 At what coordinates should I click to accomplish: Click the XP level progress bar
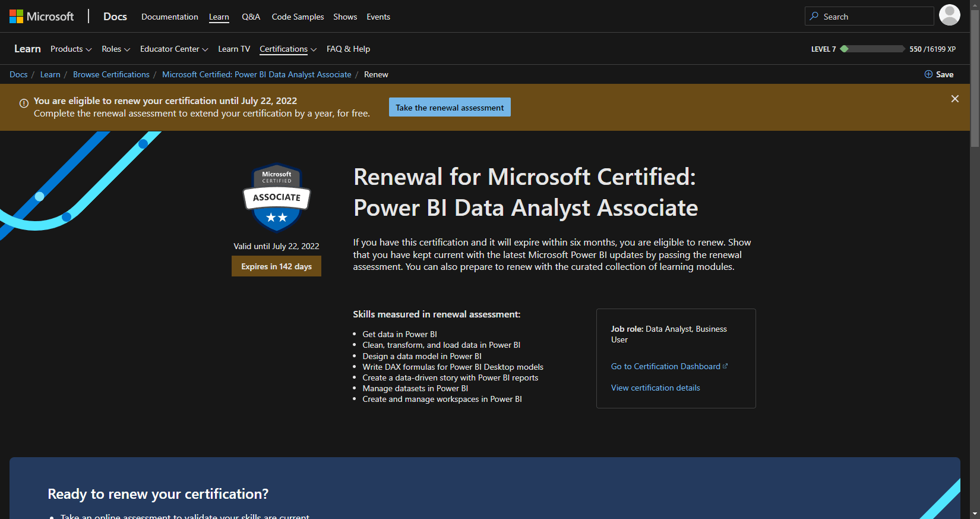(872, 49)
